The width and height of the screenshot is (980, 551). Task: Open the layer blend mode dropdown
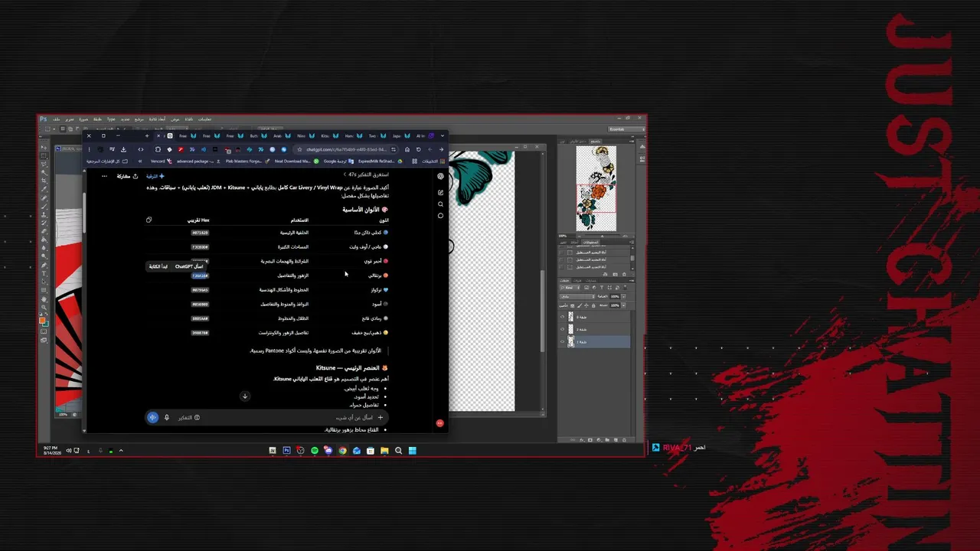577,296
